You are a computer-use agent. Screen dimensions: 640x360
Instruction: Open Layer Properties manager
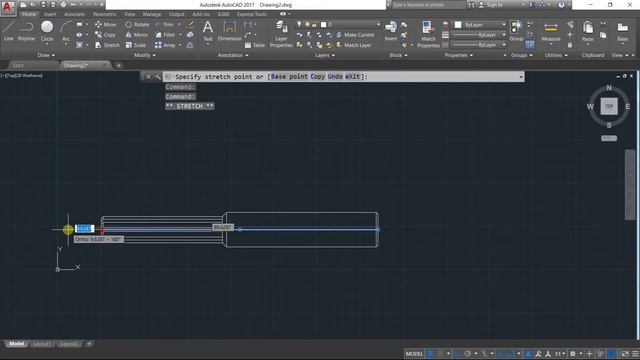(x=281, y=34)
